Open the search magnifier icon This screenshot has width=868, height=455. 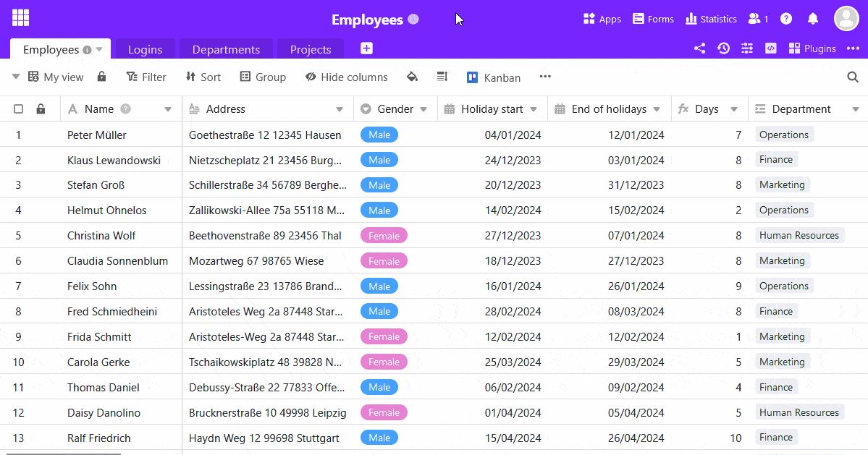coord(853,77)
